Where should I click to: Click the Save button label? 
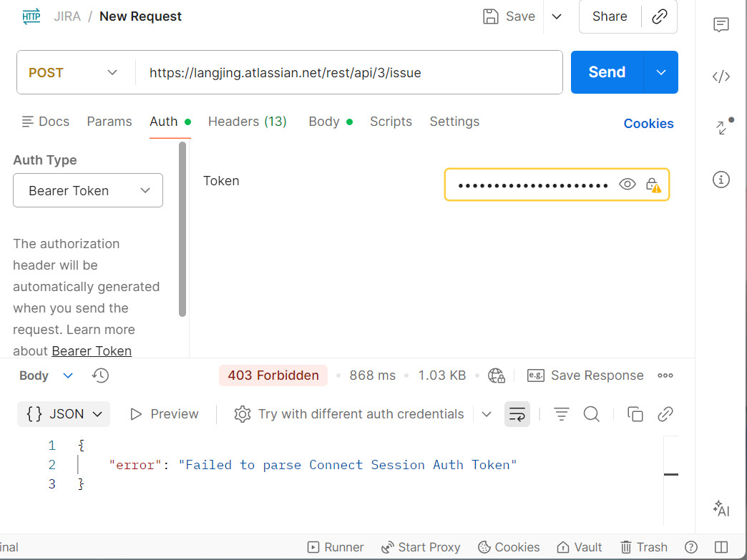coord(520,16)
